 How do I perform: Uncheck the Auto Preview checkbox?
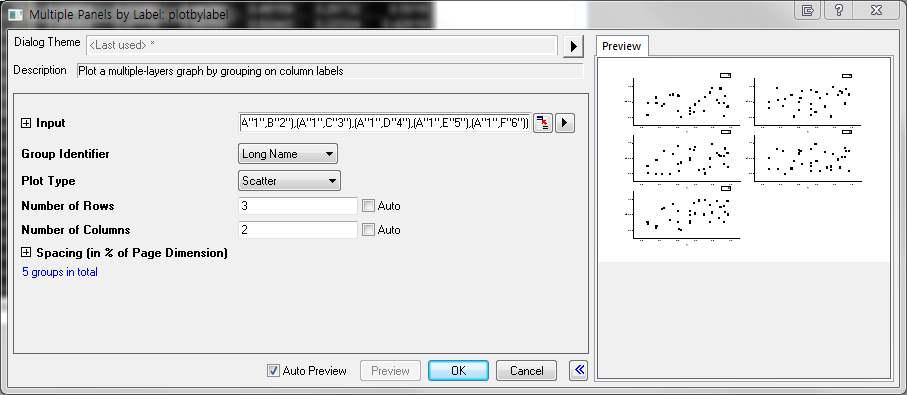[274, 371]
